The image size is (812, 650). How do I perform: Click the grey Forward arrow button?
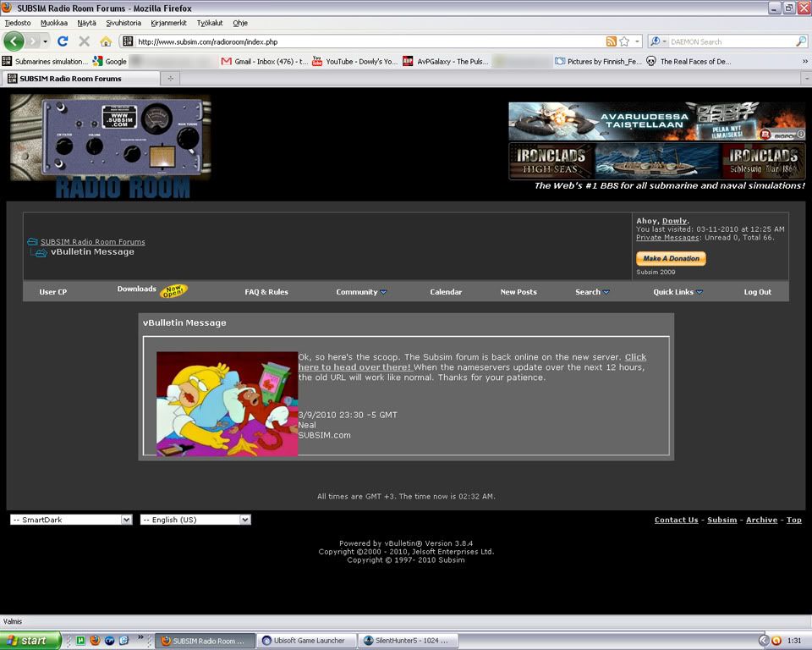(33, 41)
